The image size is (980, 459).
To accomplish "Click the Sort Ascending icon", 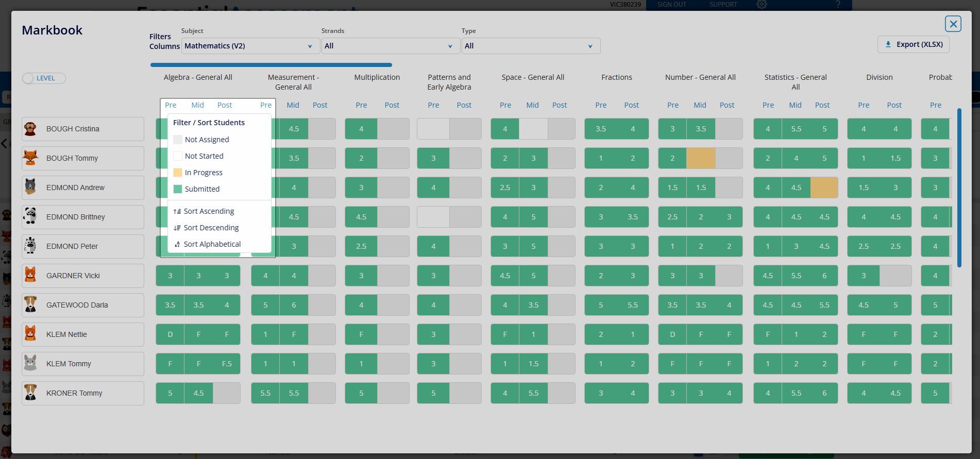I will pos(177,211).
